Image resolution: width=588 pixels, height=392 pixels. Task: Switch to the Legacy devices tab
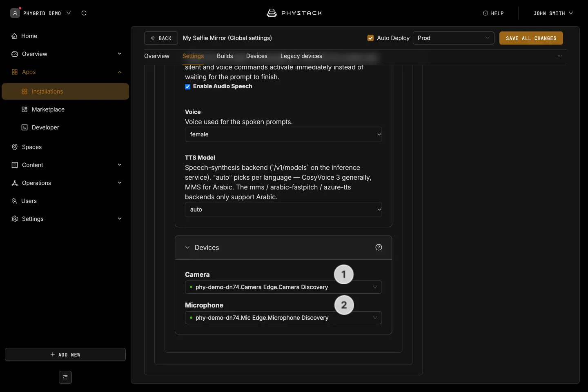[301, 56]
